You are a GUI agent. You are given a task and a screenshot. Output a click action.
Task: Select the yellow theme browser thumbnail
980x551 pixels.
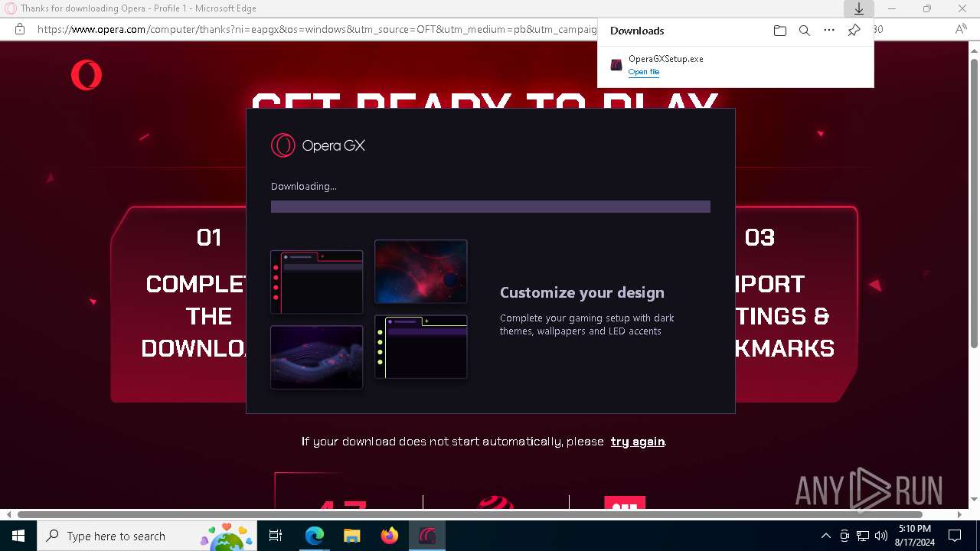click(421, 347)
